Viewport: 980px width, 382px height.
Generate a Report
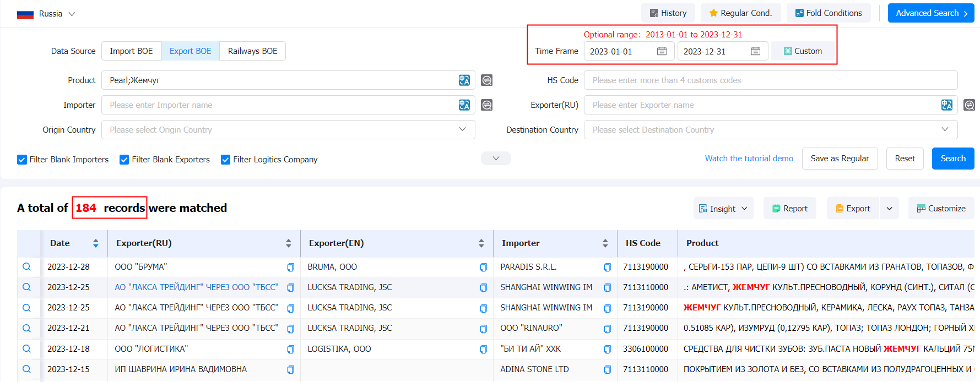coord(790,209)
